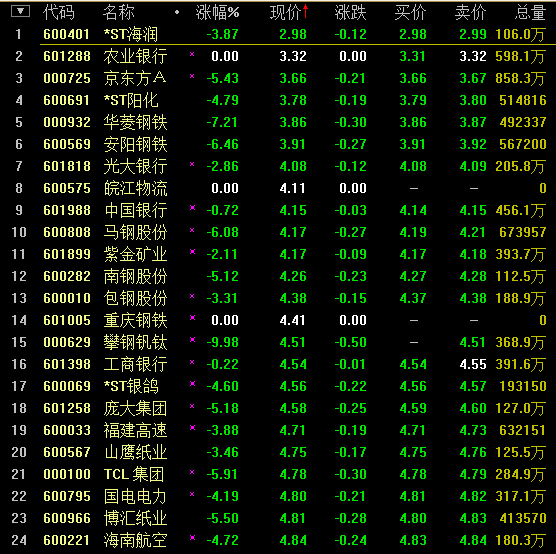The height and width of the screenshot is (554, 556).
Task: Click the magenta marker beside 海南航空
Action: [x=192, y=537]
